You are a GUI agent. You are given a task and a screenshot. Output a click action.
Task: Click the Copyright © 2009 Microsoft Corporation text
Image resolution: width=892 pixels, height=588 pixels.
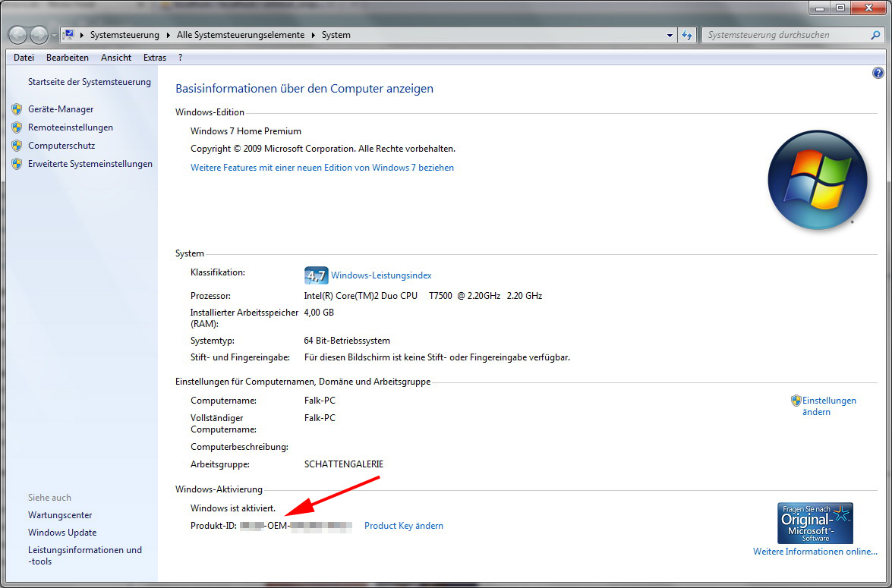(x=323, y=149)
